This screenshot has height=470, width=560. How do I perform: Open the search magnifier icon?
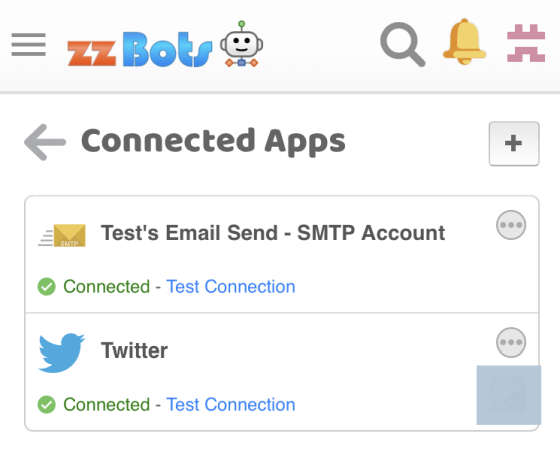click(x=402, y=44)
